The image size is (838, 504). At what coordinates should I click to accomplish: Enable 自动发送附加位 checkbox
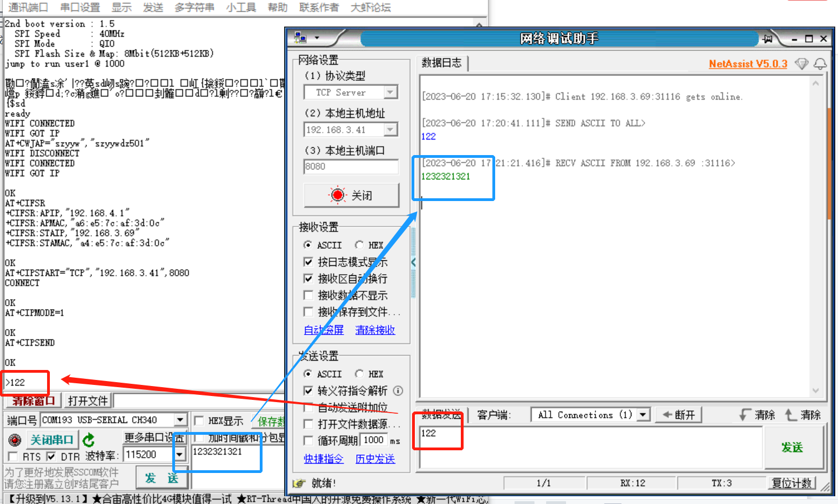coord(309,407)
